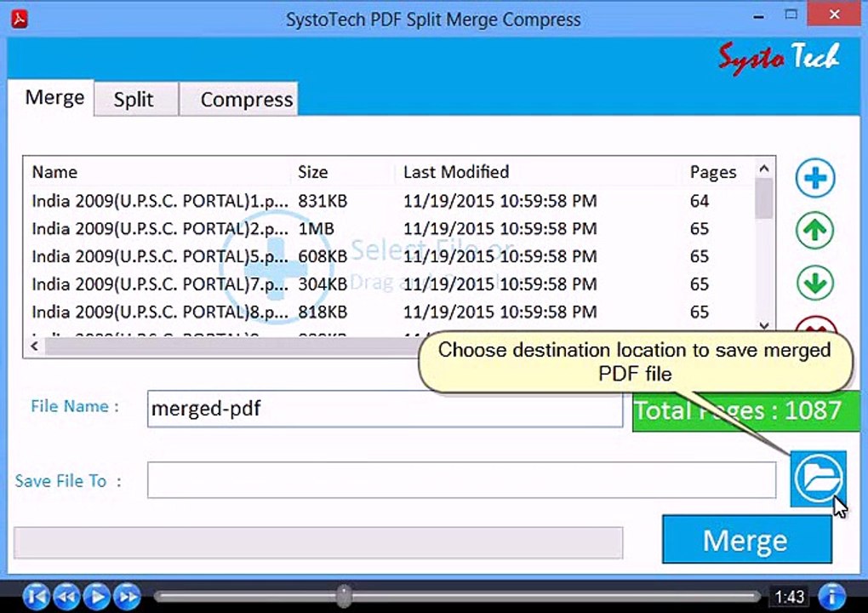Select India 2009(U.P.S.C. PORTAL)1.p... row
Image resolution: width=868 pixels, height=613 pixels.
389,200
